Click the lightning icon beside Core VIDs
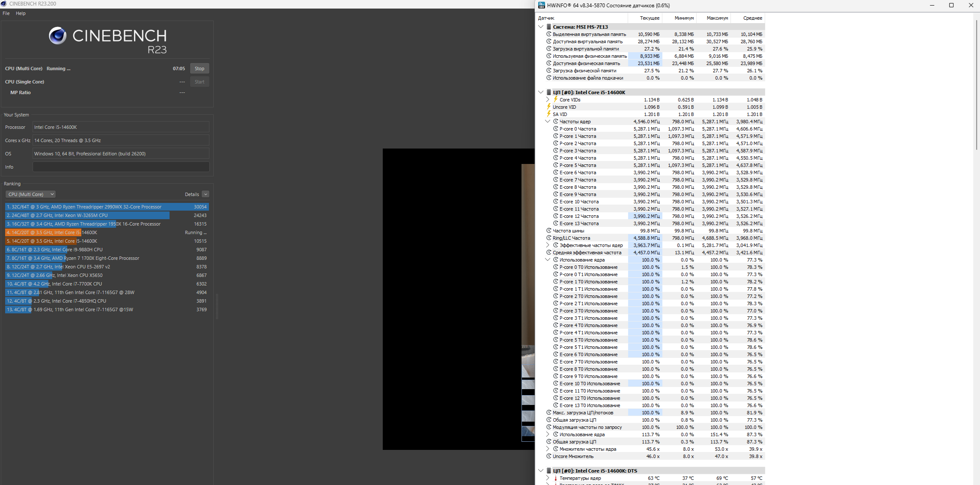 pyautogui.click(x=556, y=99)
